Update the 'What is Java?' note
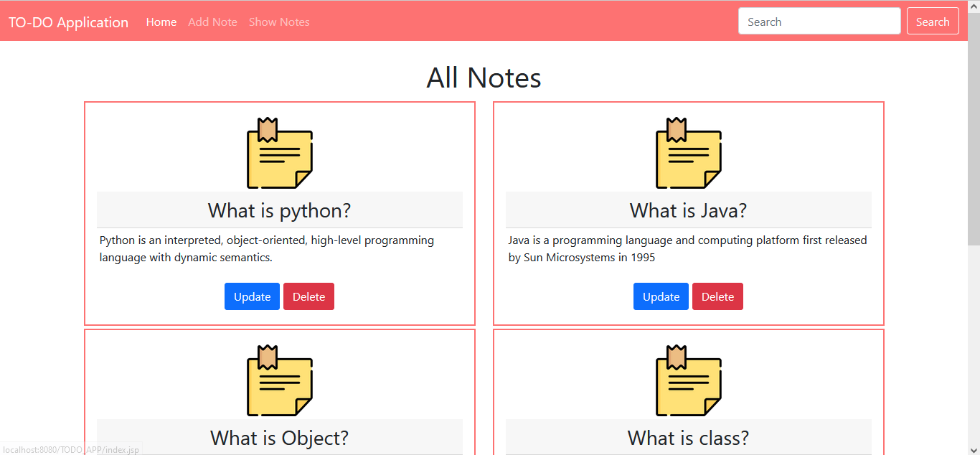980x455 pixels. tap(661, 297)
